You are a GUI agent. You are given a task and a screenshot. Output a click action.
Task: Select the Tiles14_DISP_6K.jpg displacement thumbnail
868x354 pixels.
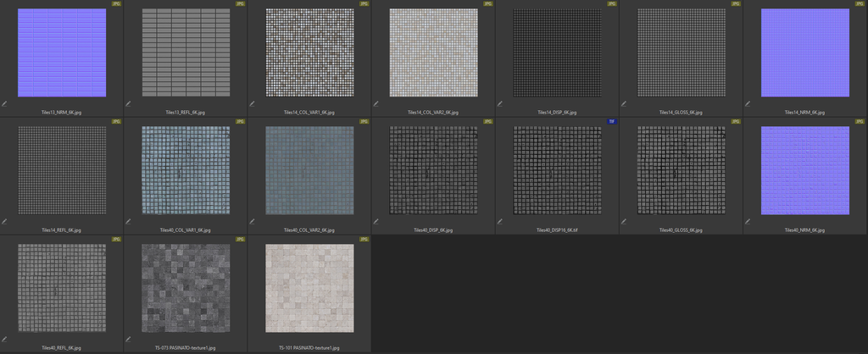(x=557, y=53)
